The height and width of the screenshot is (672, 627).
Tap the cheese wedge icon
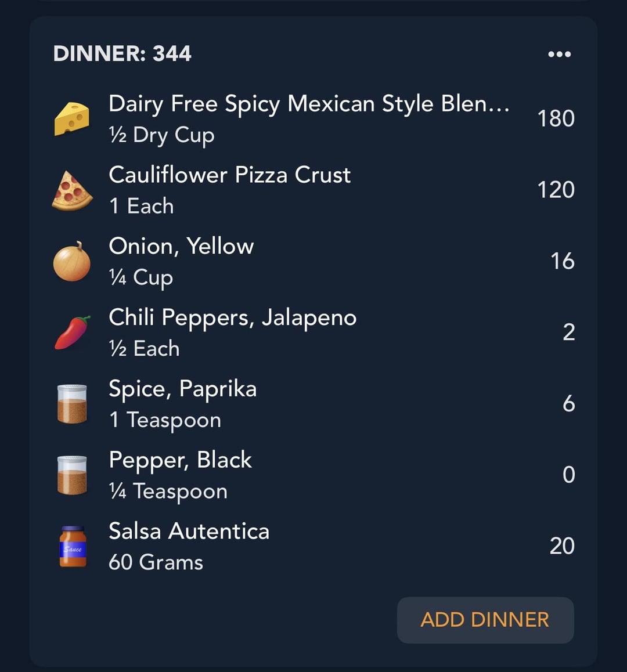(71, 119)
